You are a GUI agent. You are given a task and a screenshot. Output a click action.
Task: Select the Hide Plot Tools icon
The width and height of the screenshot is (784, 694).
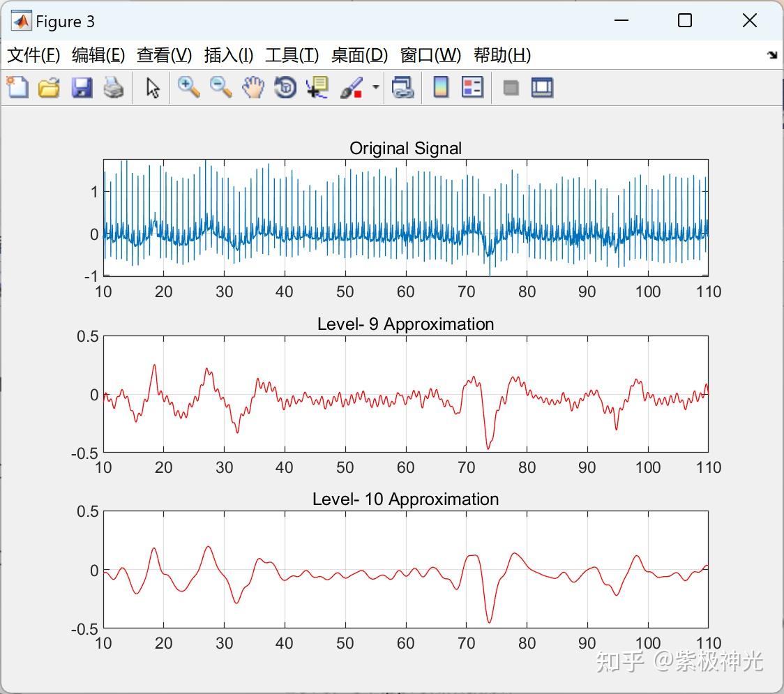[x=511, y=87]
